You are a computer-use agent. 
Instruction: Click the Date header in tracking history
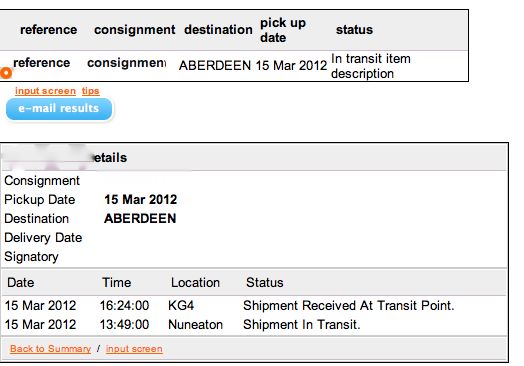tap(21, 283)
